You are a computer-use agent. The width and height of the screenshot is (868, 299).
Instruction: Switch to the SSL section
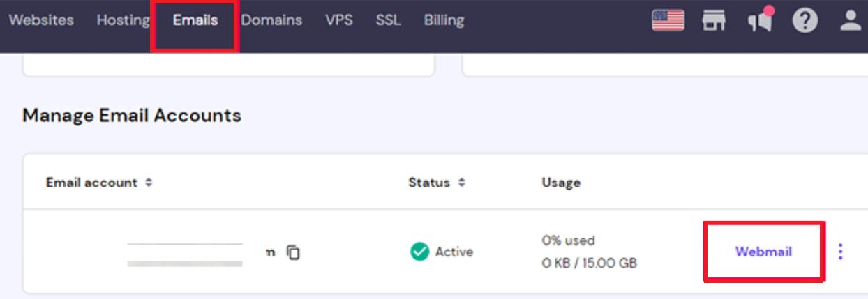tap(388, 20)
